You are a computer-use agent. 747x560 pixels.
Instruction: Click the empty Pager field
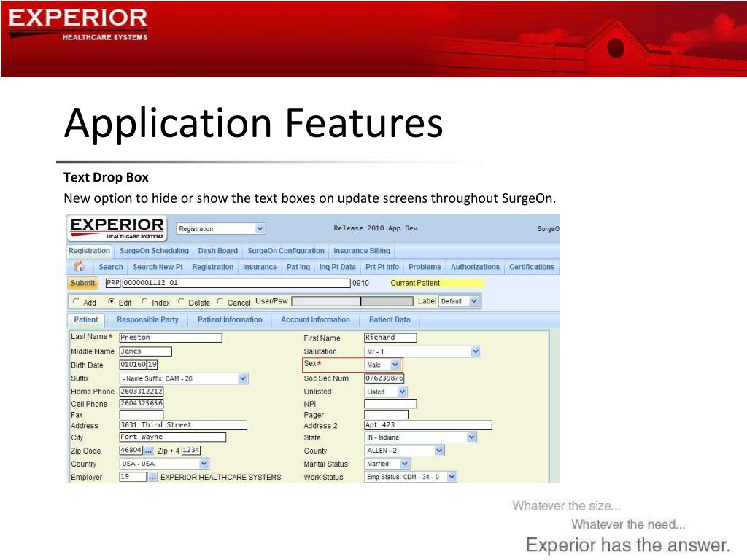(387, 415)
